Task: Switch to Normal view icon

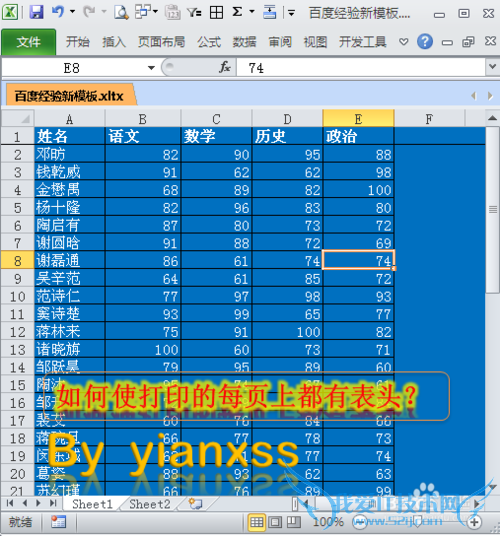Action: [256, 522]
